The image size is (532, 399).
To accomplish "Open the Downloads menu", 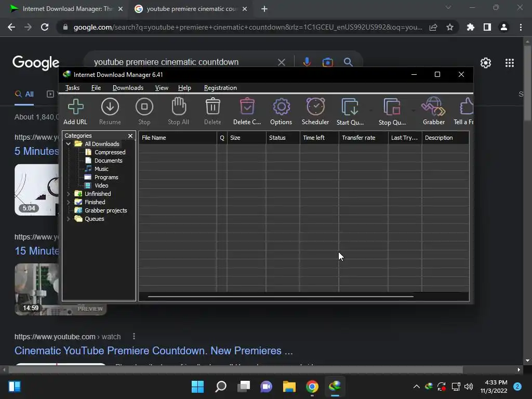I will (x=128, y=88).
